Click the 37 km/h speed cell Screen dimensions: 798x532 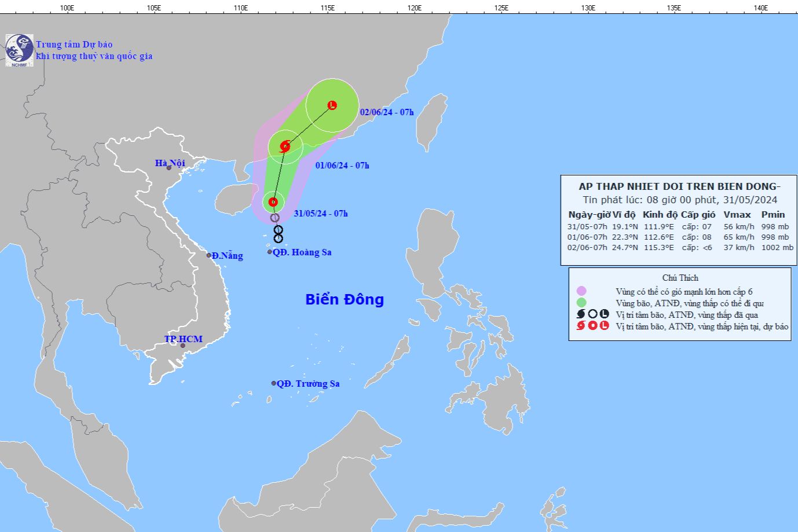(739, 248)
